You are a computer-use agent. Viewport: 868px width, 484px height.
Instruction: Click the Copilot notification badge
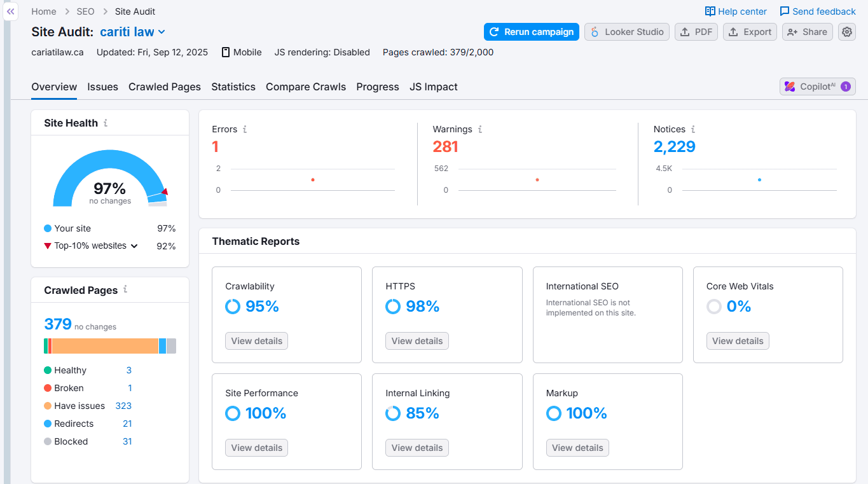click(x=845, y=86)
